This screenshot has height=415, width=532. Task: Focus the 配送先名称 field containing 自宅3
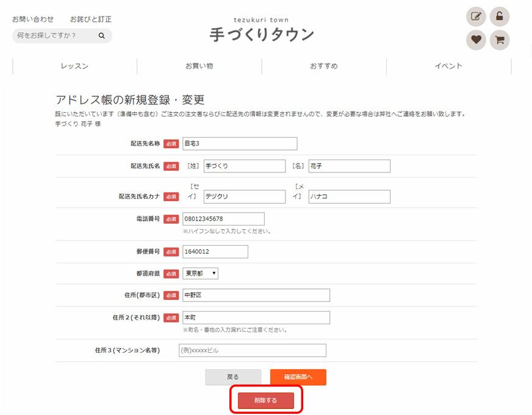[x=239, y=144]
